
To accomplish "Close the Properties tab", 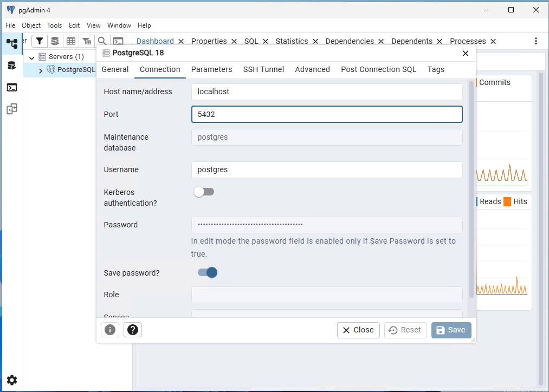I will click(234, 42).
